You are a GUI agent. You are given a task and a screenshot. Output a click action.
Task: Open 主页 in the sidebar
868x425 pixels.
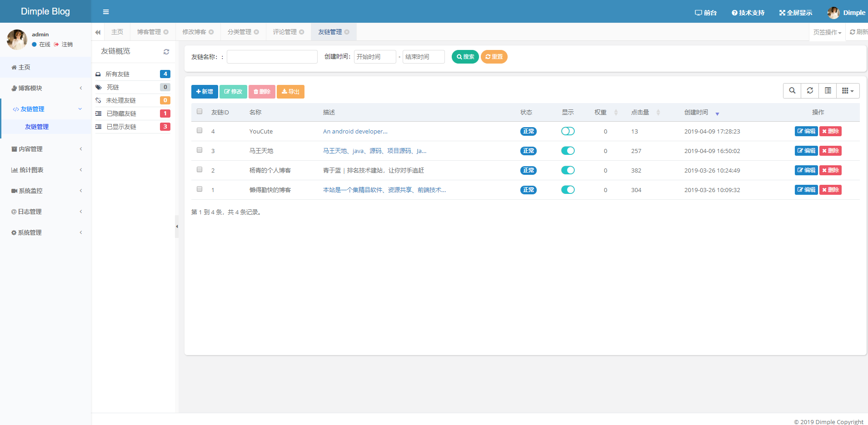[45, 67]
